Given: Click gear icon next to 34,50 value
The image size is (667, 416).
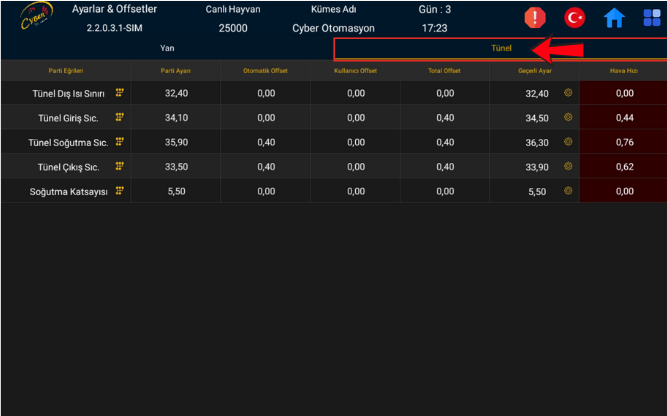Looking at the screenshot, I should click(x=568, y=117).
